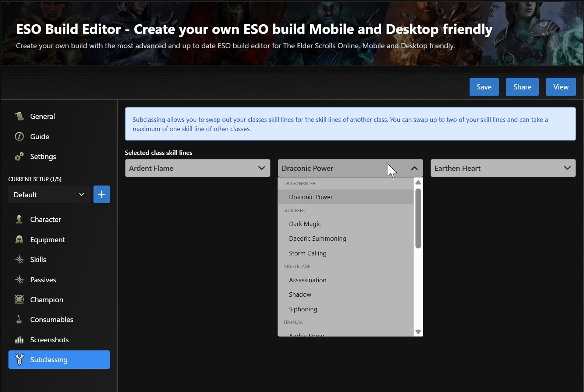Open the Guide section

pos(59,137)
